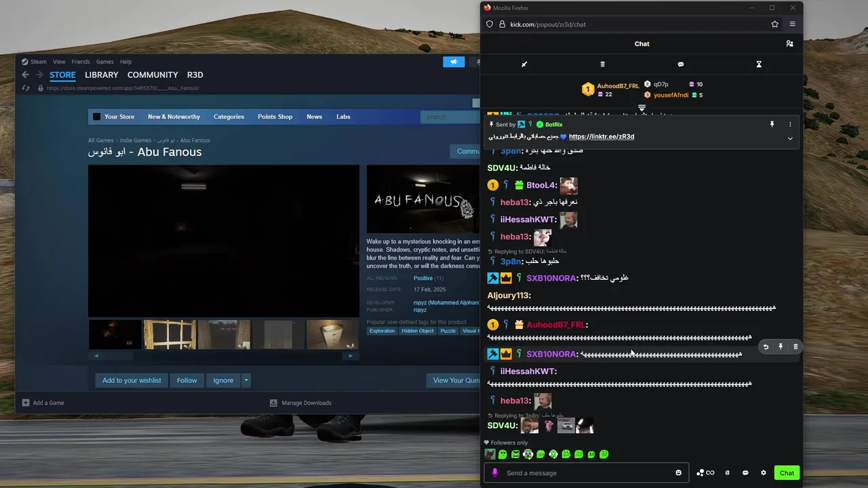This screenshot has height=488, width=868.
Task: Open the Points Shop link
Action: pyautogui.click(x=275, y=117)
